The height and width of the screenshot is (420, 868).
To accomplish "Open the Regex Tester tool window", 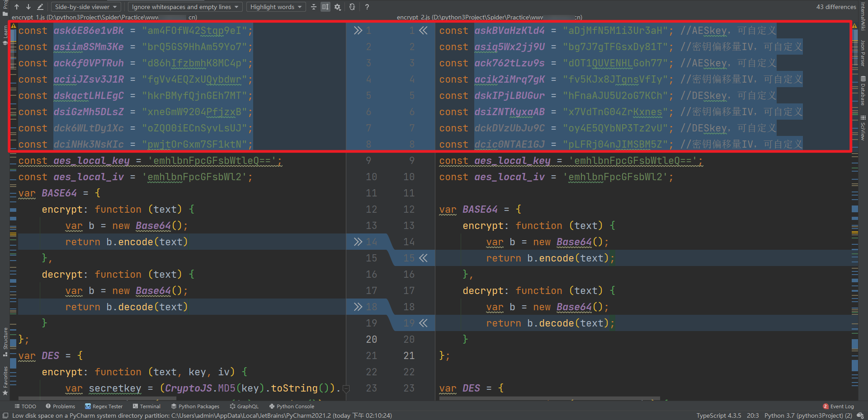I will [104, 406].
